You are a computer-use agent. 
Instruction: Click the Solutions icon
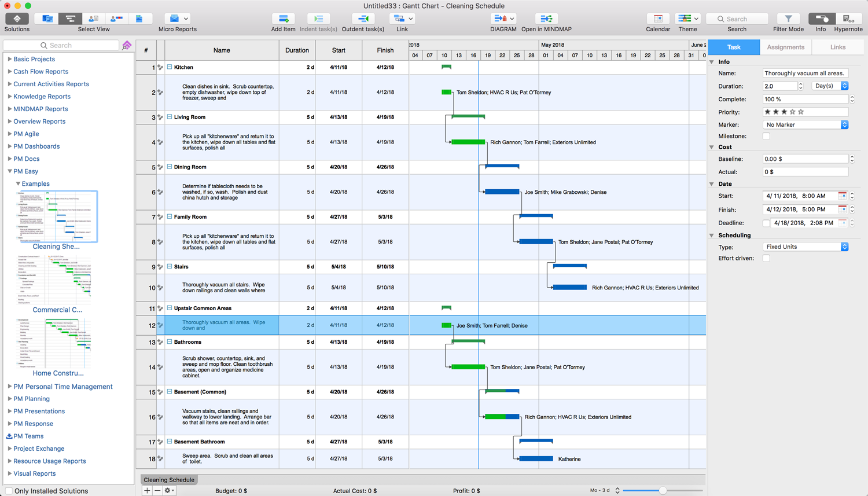coord(17,19)
